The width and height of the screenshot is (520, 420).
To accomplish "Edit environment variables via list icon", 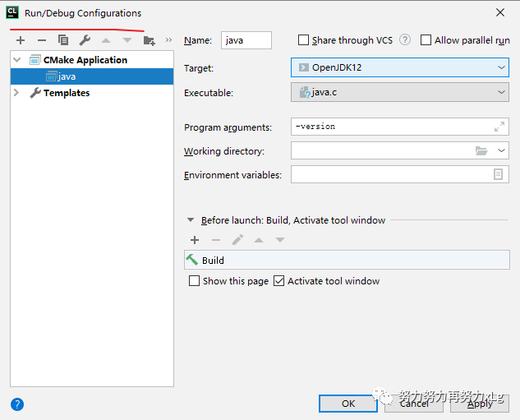I will (x=498, y=174).
